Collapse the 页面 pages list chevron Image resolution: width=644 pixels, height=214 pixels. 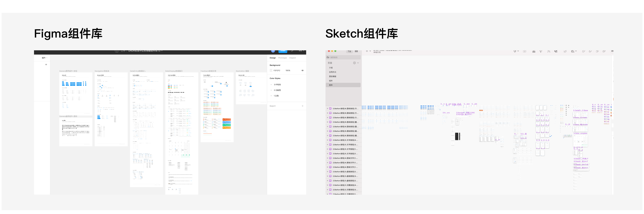click(x=358, y=63)
